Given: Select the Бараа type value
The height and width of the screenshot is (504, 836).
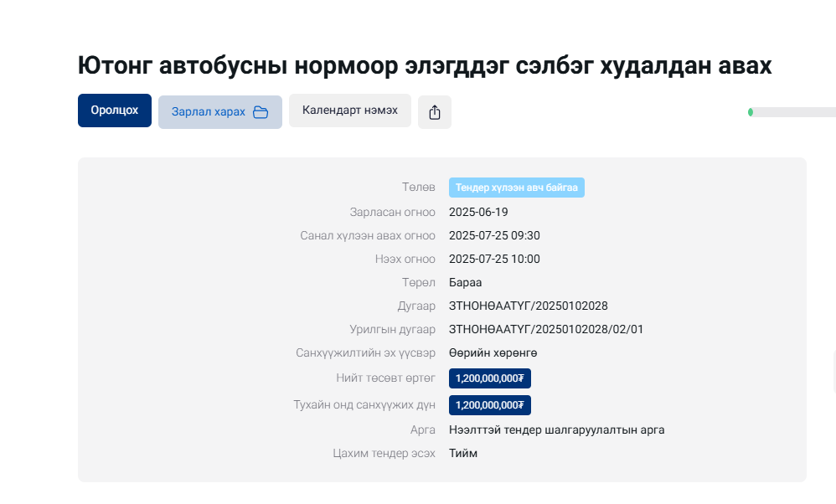Looking at the screenshot, I should pyautogui.click(x=465, y=282).
